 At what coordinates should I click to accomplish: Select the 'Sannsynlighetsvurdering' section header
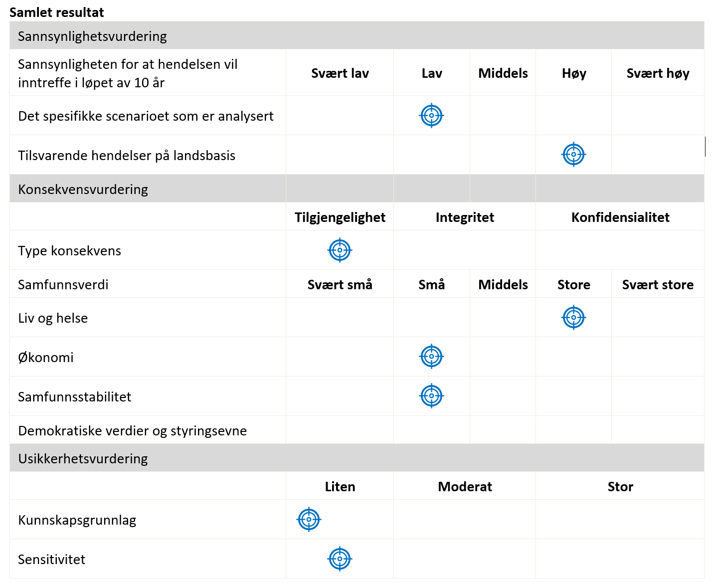pos(92,36)
